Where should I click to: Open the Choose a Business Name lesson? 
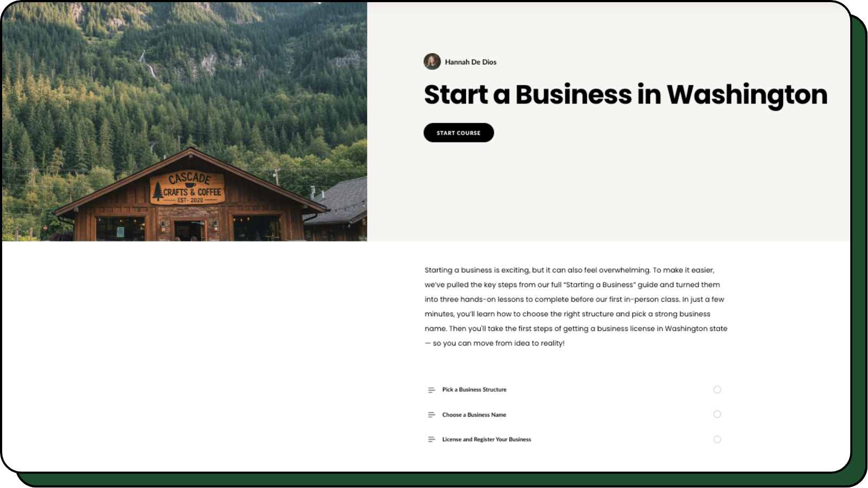(474, 415)
